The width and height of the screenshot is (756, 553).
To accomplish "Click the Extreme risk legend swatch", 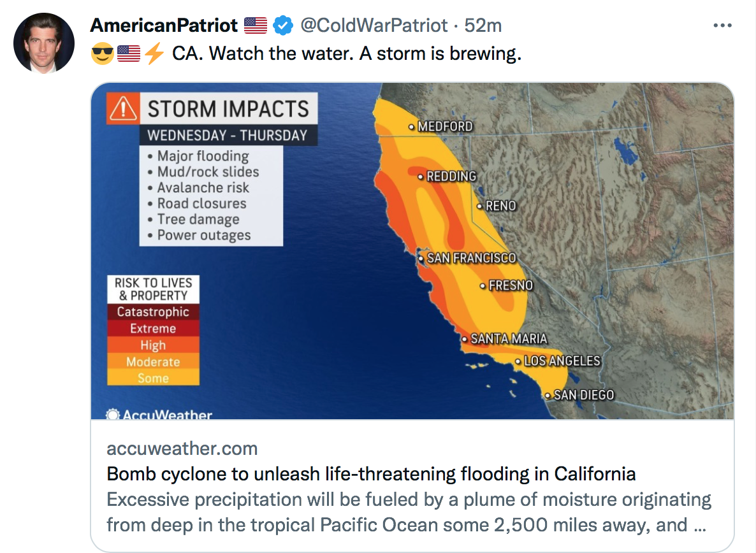I will (153, 329).
